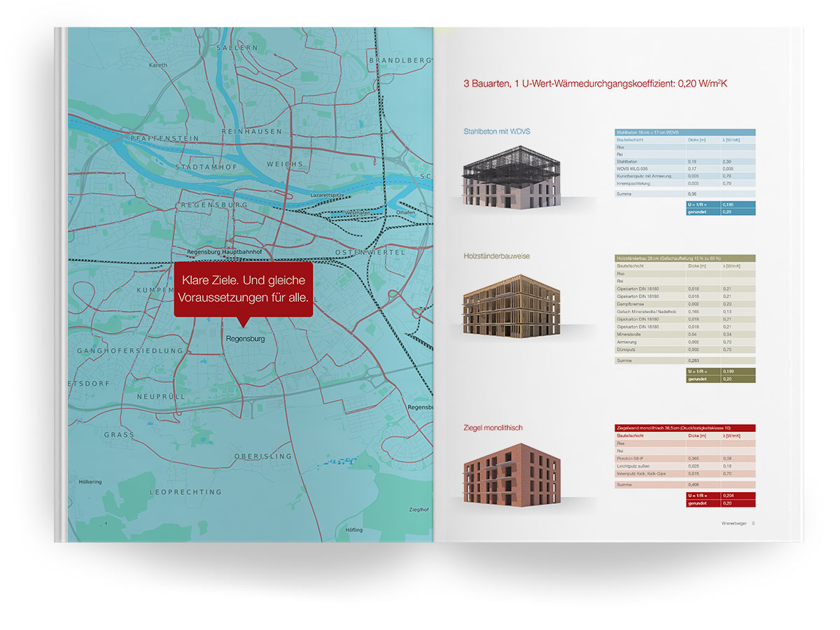The height and width of the screenshot is (630, 840).
Task: Click the 'Höfling' map label
Action: point(355,530)
